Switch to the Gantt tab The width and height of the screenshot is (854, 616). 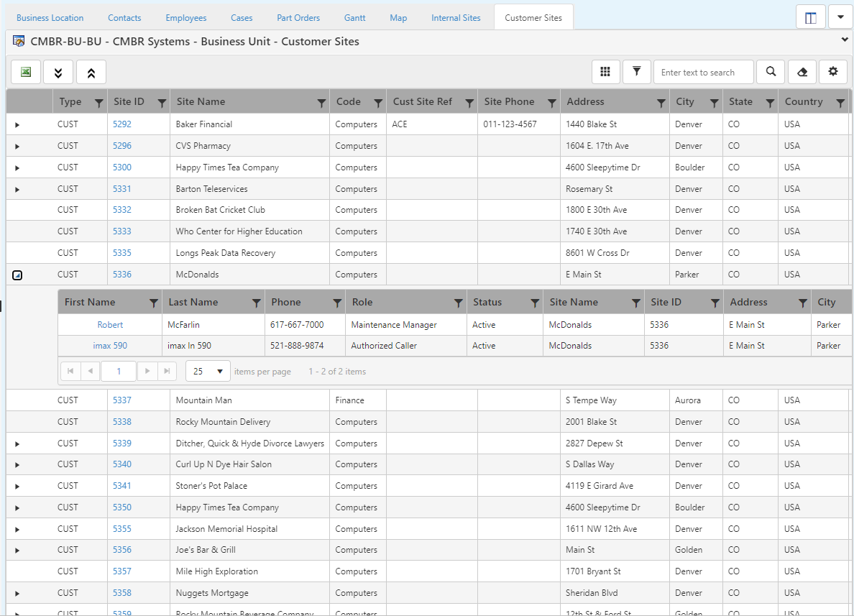tap(354, 18)
